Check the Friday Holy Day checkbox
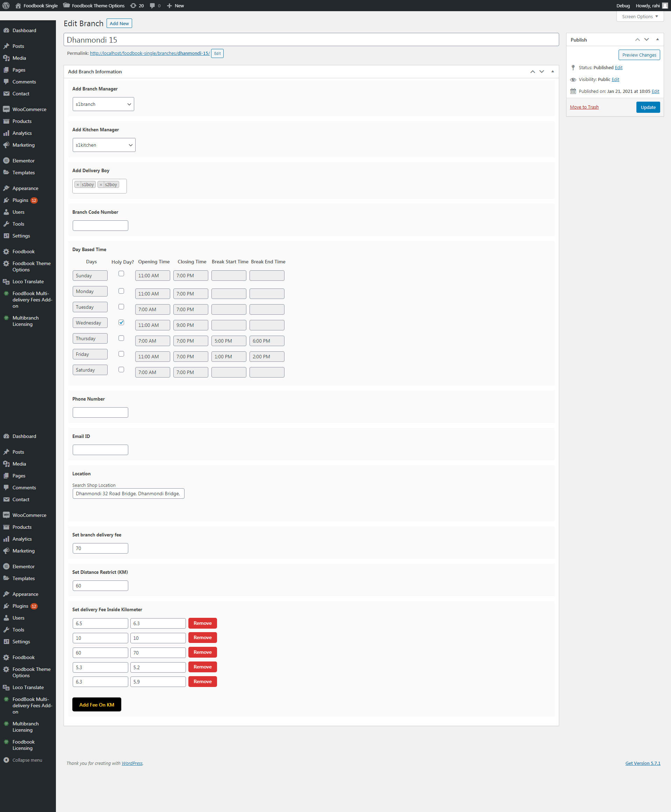Screen dimensions: 671x812 coord(121,354)
